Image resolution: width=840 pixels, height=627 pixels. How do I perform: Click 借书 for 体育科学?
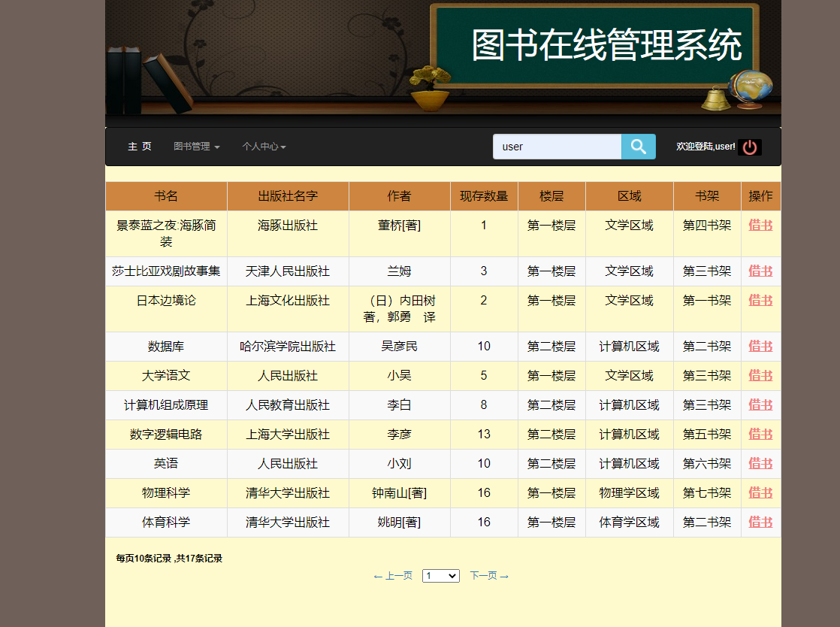click(x=760, y=522)
